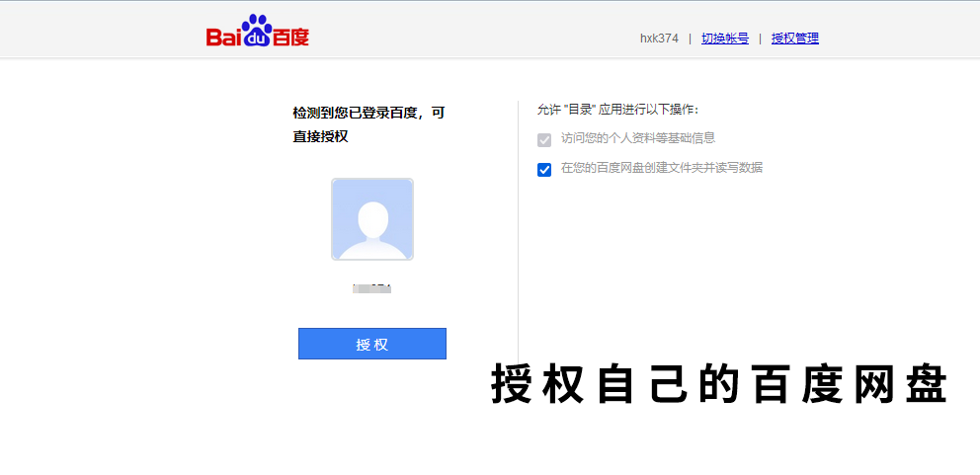Screen dimensions: 980x475
Task: Toggle the 访问您的个人资料等基础信息 checkbox
Action: (544, 140)
